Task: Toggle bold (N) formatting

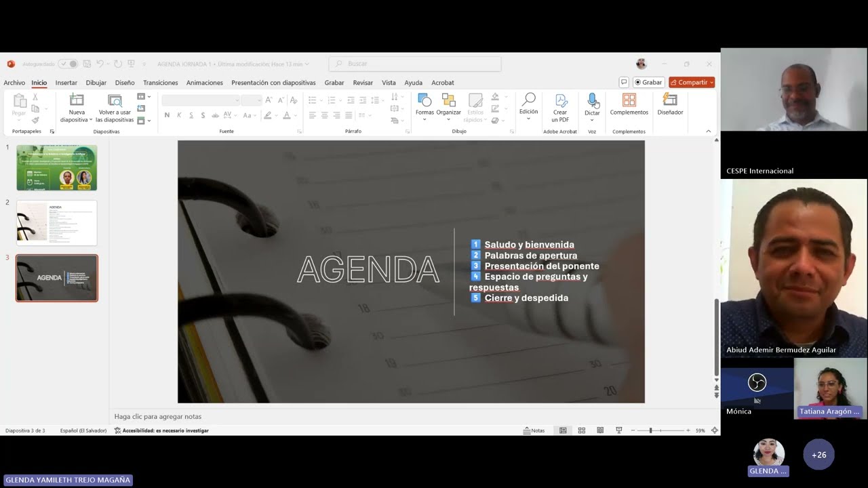Action: tap(167, 115)
